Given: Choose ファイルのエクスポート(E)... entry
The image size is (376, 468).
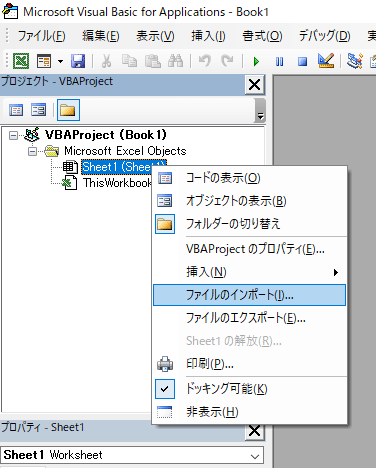Looking at the screenshot, I should coord(249,318).
